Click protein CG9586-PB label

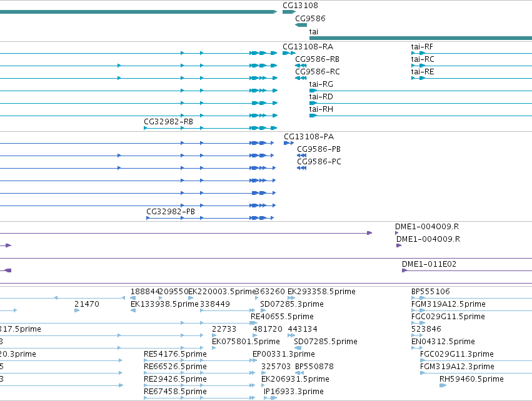coord(319,149)
